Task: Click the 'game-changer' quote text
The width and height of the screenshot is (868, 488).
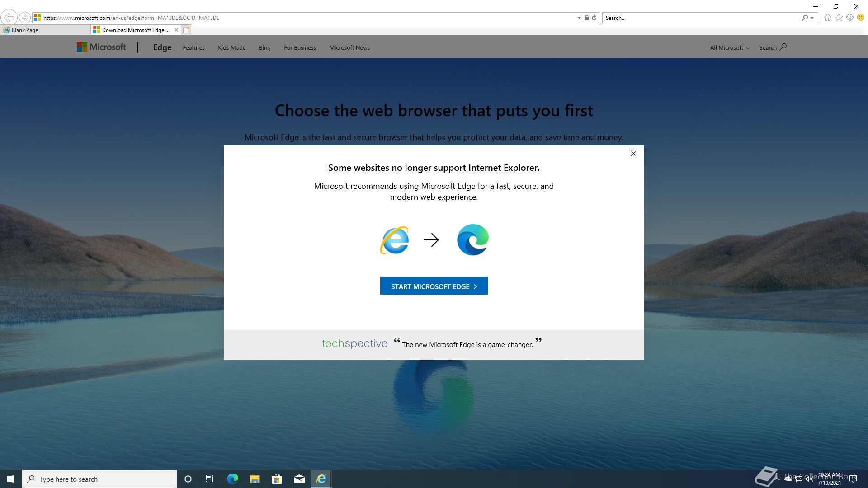Action: pyautogui.click(x=467, y=344)
